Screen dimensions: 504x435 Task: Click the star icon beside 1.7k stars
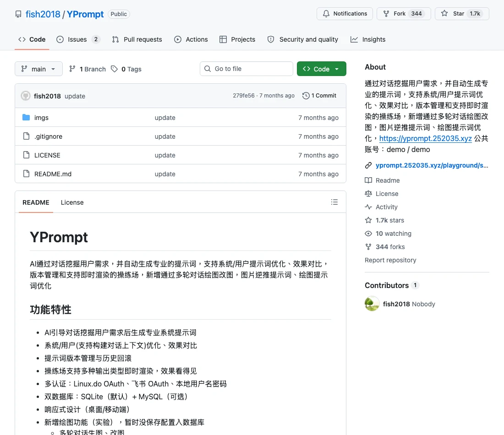[x=368, y=220]
